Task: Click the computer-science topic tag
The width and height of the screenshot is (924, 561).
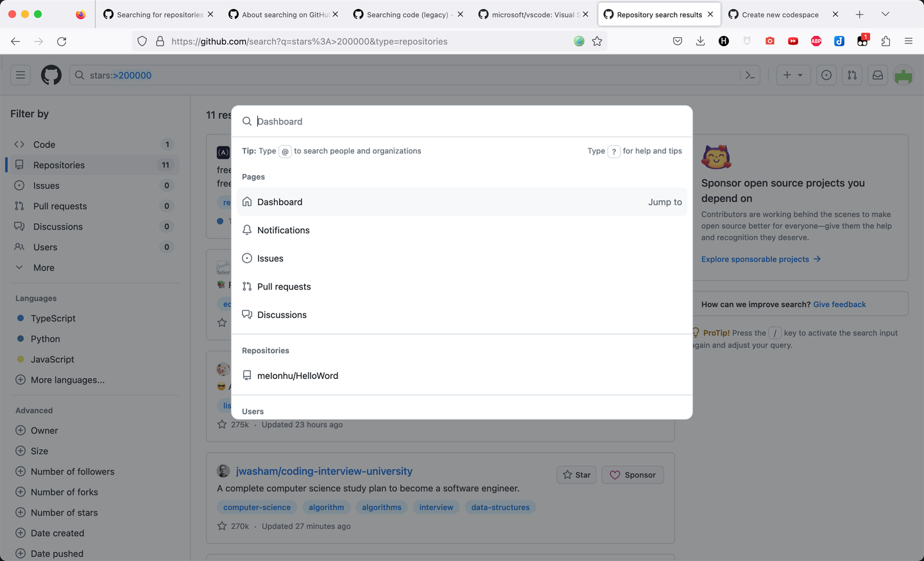Action: click(x=257, y=507)
